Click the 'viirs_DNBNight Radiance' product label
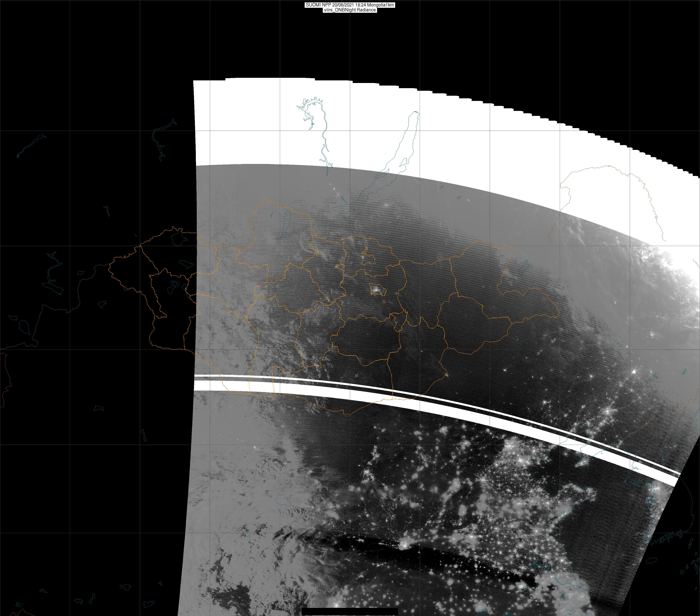Viewport: 700px width, 616px height. [x=350, y=10]
